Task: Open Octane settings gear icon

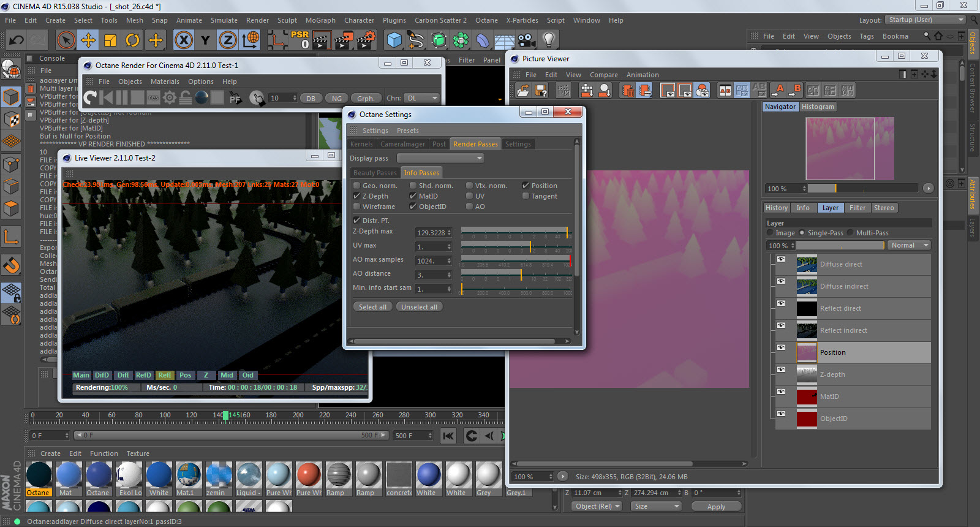Action: (x=170, y=97)
